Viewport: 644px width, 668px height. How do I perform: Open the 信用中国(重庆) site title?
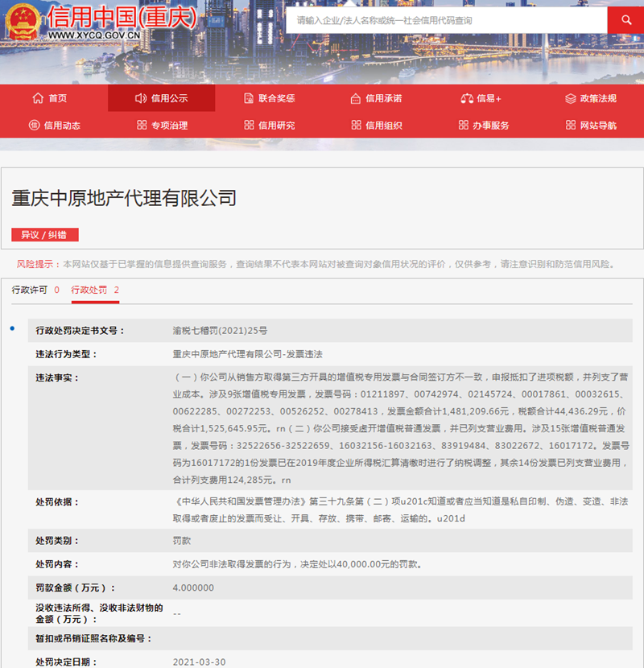[122, 17]
